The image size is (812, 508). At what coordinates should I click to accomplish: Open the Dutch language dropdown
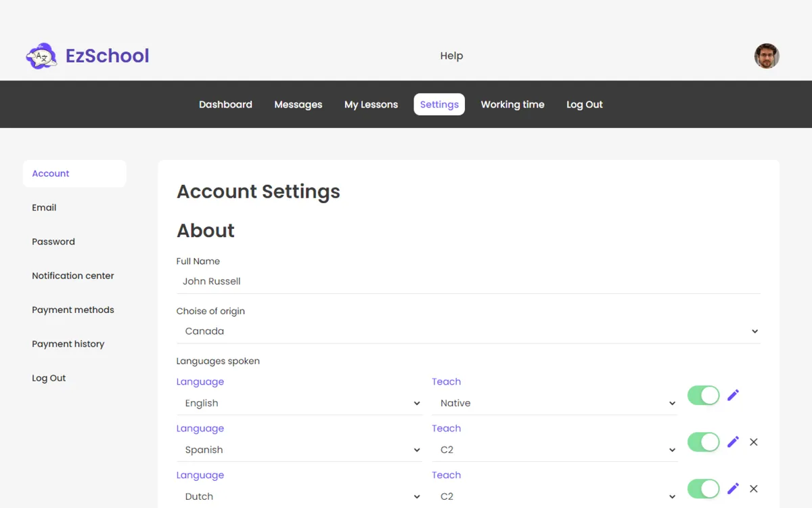299,496
